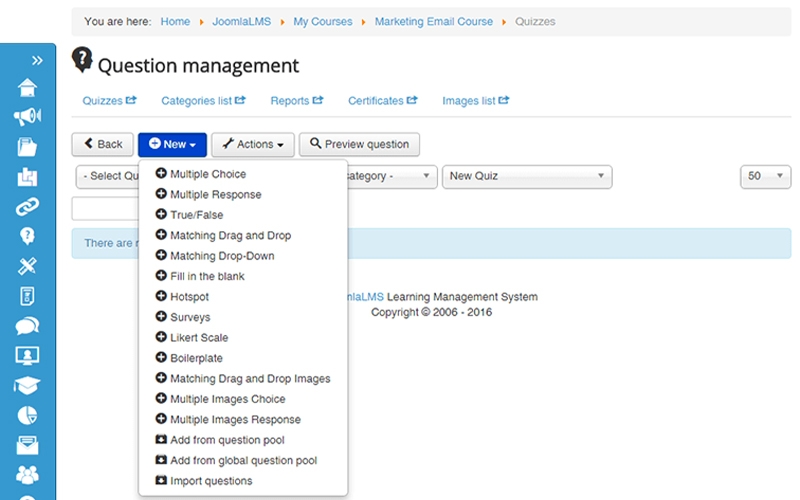Open the Quizzes tab link
This screenshot has width=800, height=500.
coord(103,101)
